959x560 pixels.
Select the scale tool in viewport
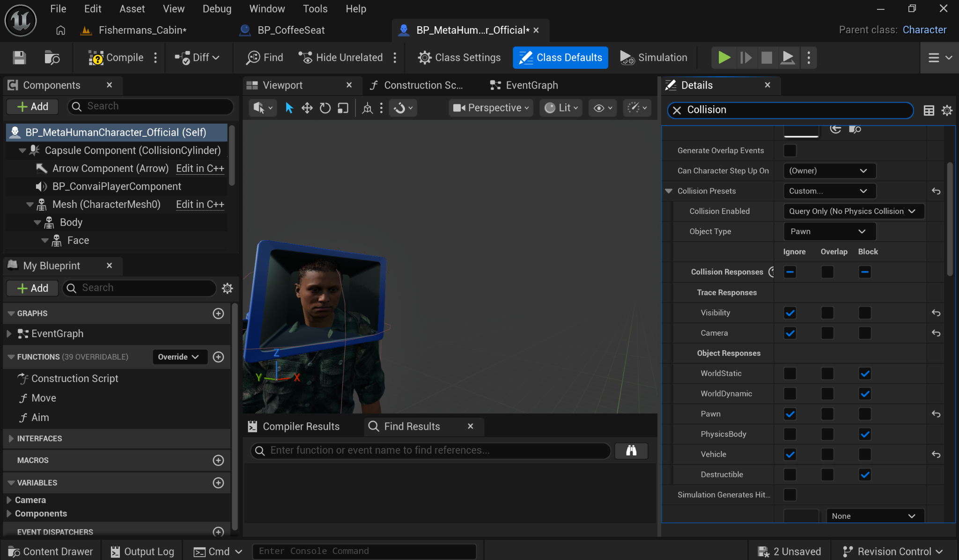(x=343, y=108)
